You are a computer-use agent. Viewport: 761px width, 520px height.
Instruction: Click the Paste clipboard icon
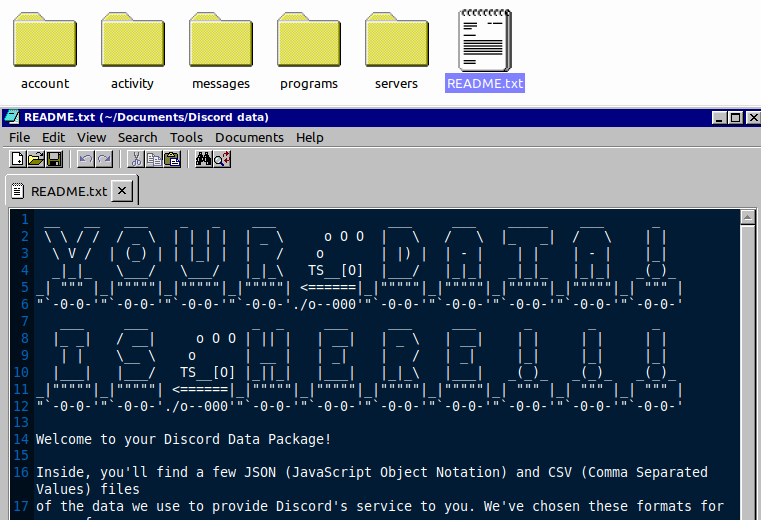click(172, 159)
